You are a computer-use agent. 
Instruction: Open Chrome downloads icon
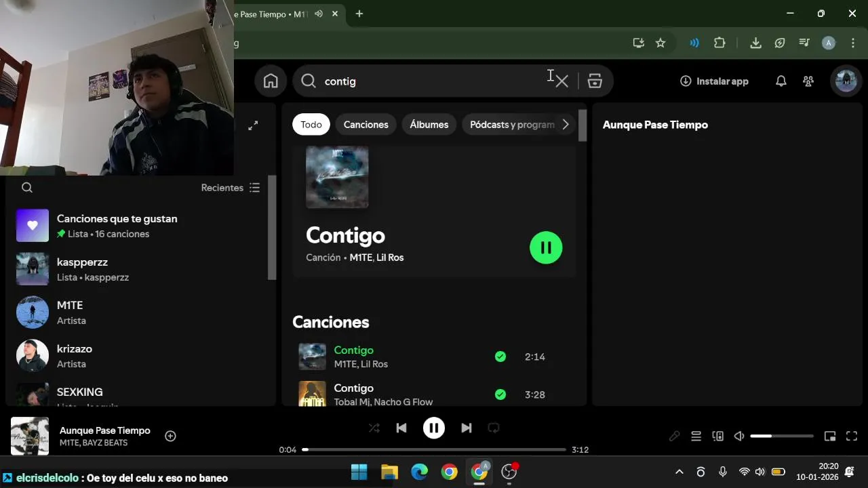click(755, 43)
